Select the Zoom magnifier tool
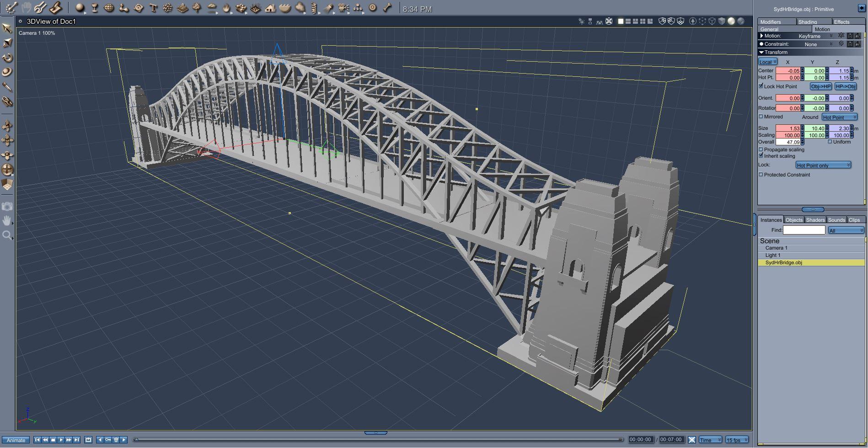The height and width of the screenshot is (448, 868). [7, 235]
